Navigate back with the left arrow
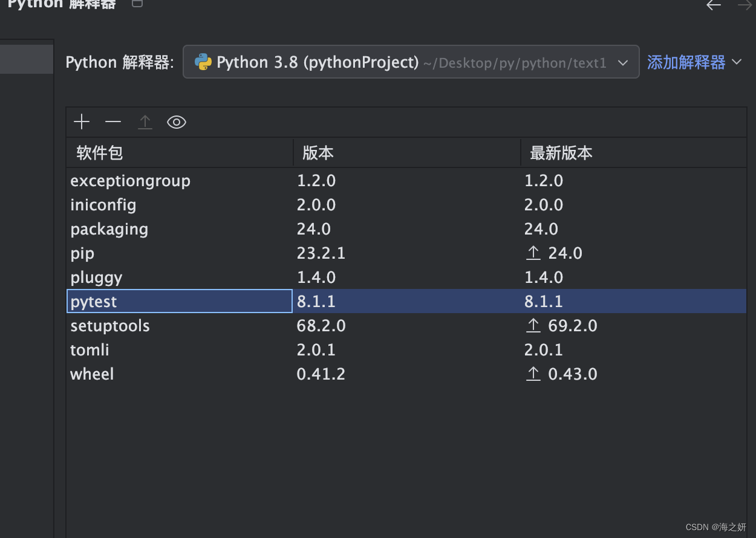Image resolution: width=756 pixels, height=538 pixels. tap(713, 5)
